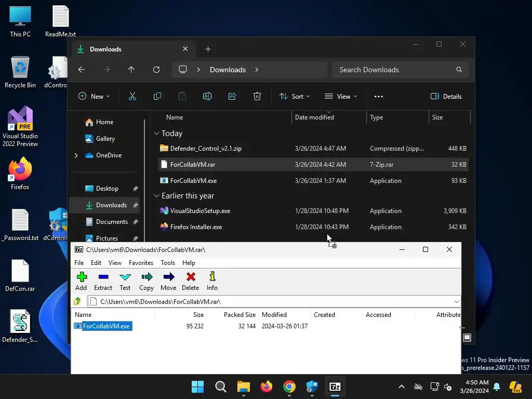Open the File menu in 7-Zip
532x399 pixels.
point(79,262)
